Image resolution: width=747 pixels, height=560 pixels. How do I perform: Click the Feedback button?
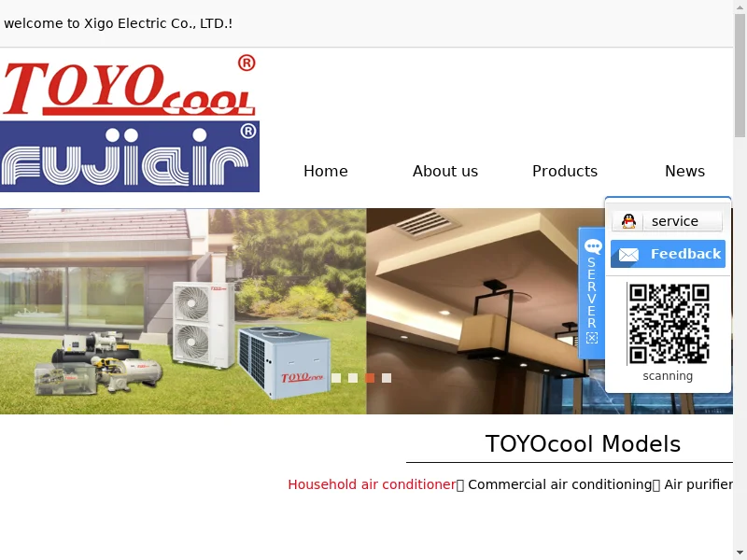tap(668, 254)
